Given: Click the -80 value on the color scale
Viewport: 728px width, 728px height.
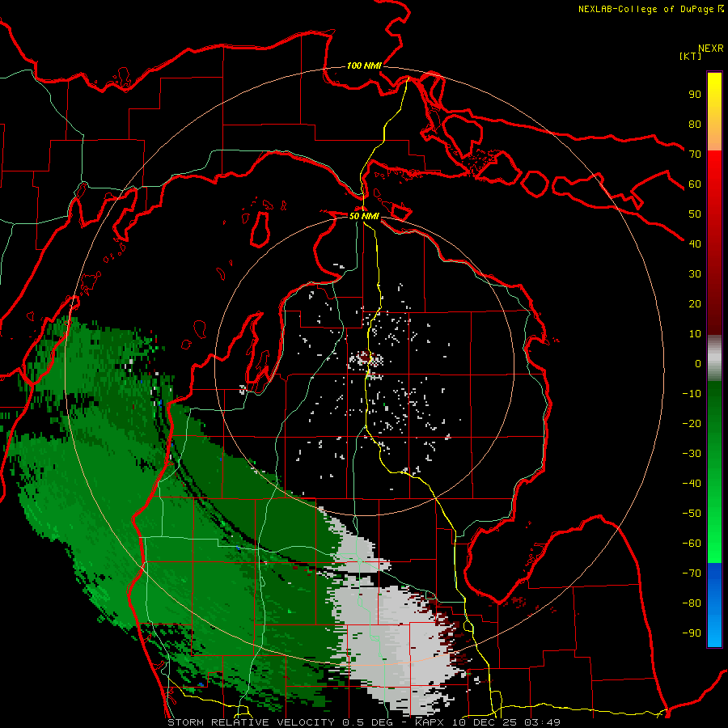Looking at the screenshot, I should [x=692, y=603].
